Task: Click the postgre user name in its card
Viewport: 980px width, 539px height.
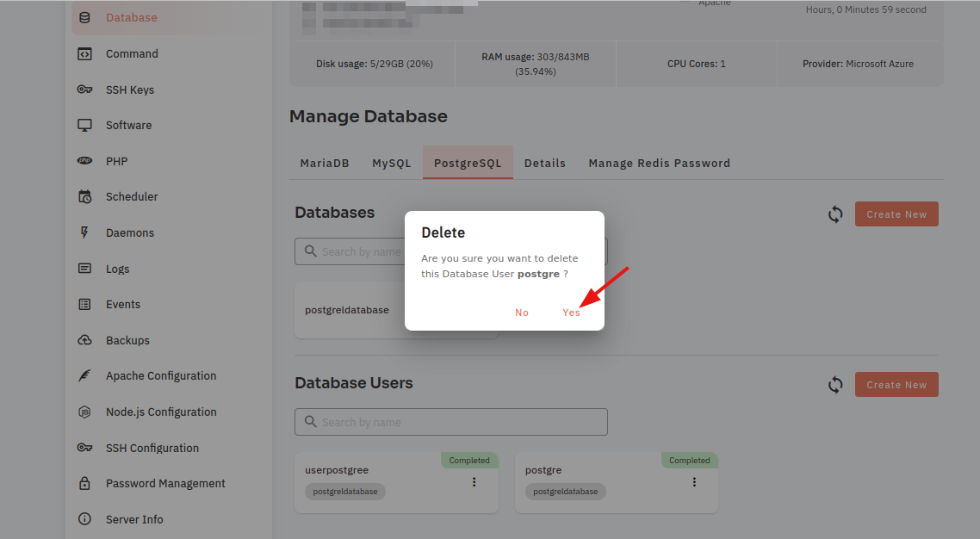Action: tap(543, 470)
